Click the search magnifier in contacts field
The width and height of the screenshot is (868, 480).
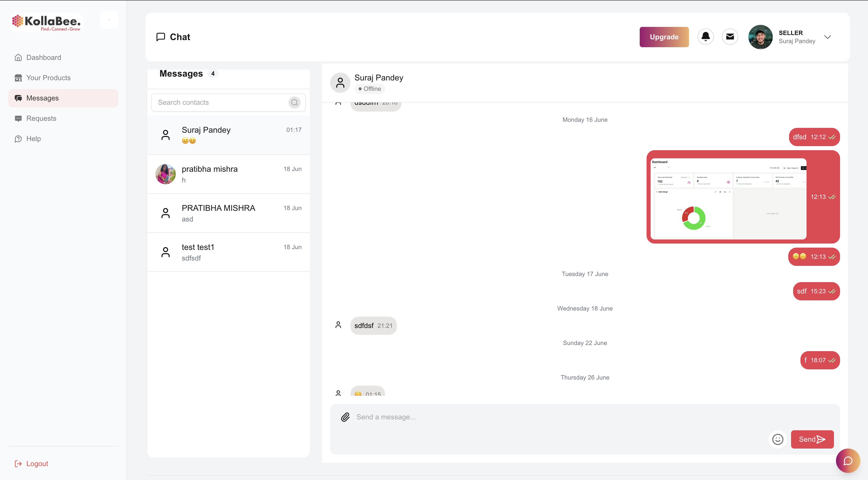294,102
